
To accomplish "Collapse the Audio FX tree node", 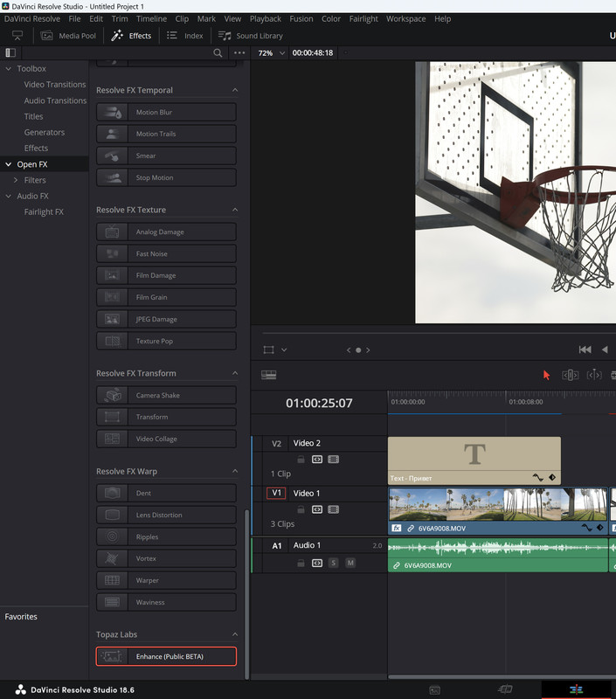I will (x=8, y=196).
